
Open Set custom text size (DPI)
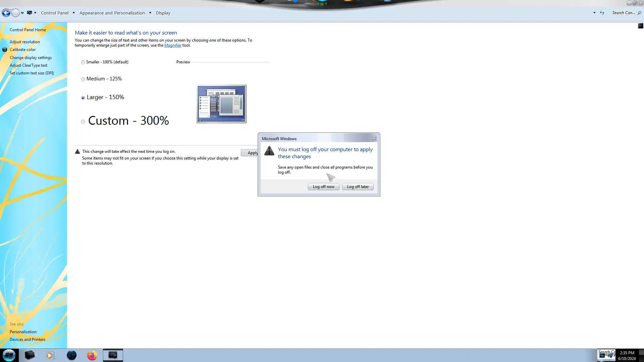point(32,73)
